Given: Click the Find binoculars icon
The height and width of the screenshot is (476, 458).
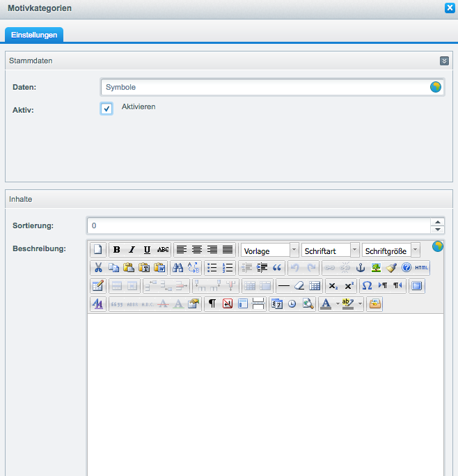Looking at the screenshot, I should point(177,268).
